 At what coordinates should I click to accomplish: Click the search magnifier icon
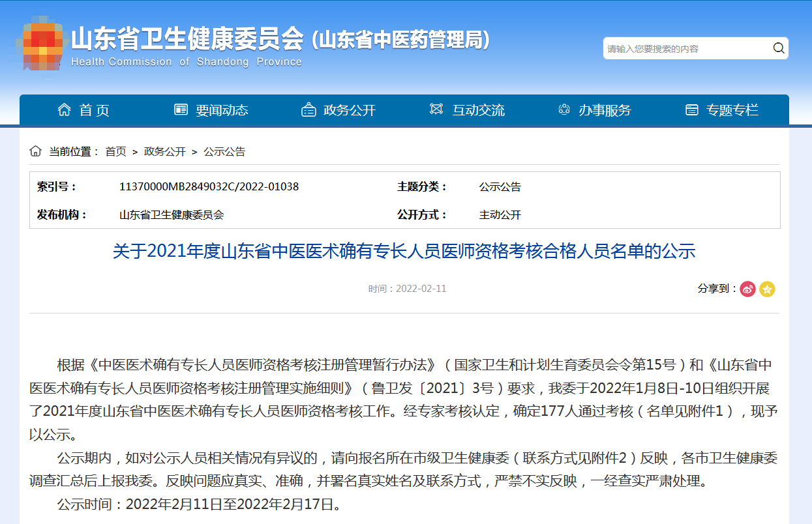(778, 48)
